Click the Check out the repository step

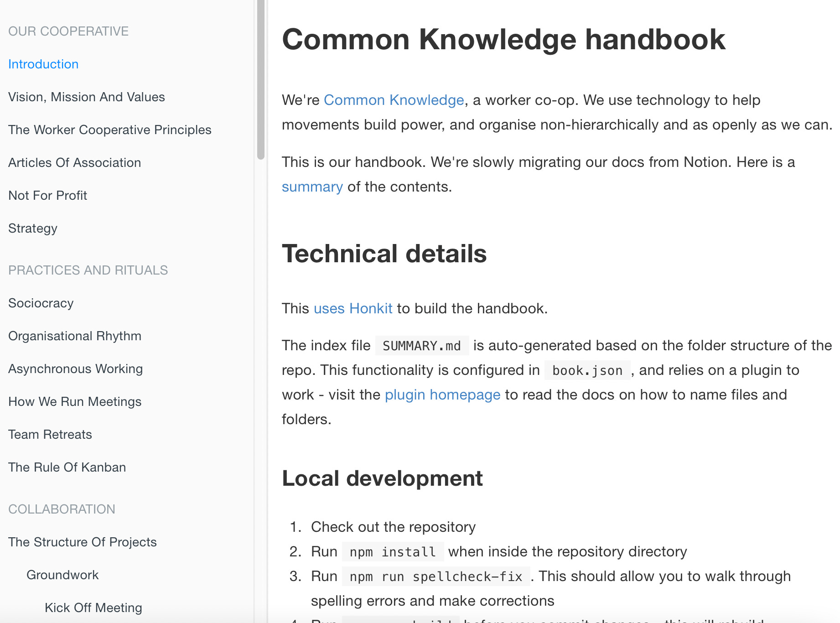click(x=393, y=527)
